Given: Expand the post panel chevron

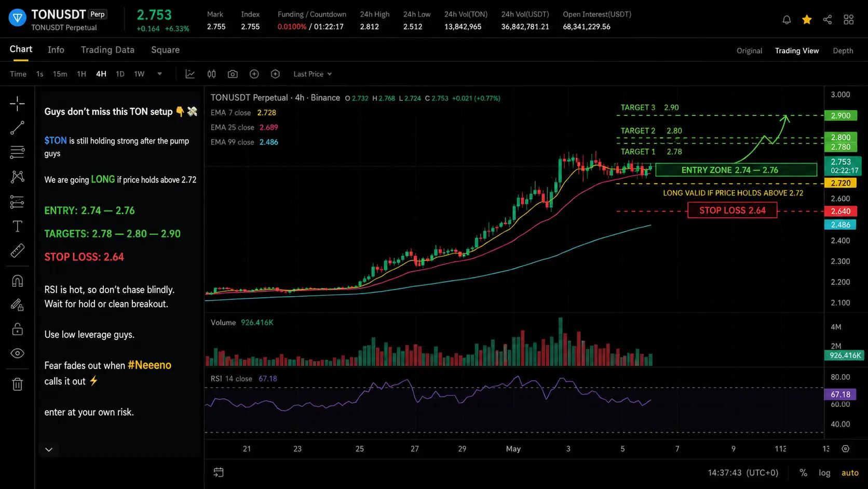Looking at the screenshot, I should [x=49, y=450].
